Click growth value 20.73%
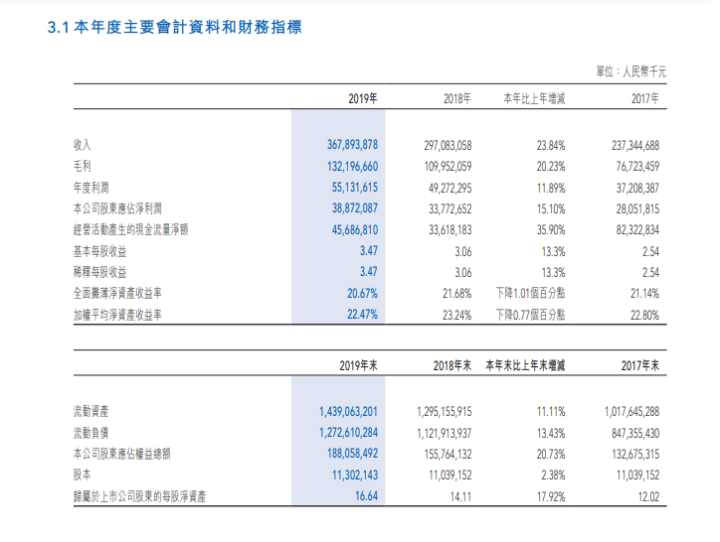 551,455
